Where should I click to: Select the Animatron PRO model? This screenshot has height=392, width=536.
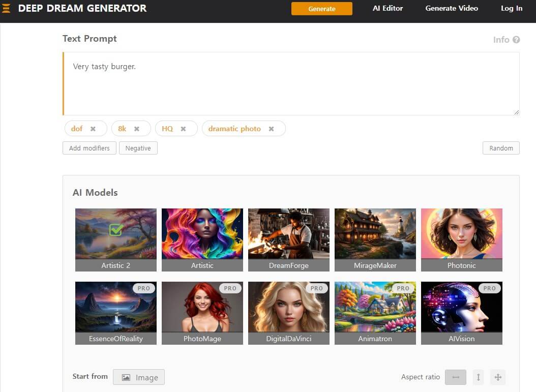pos(375,313)
